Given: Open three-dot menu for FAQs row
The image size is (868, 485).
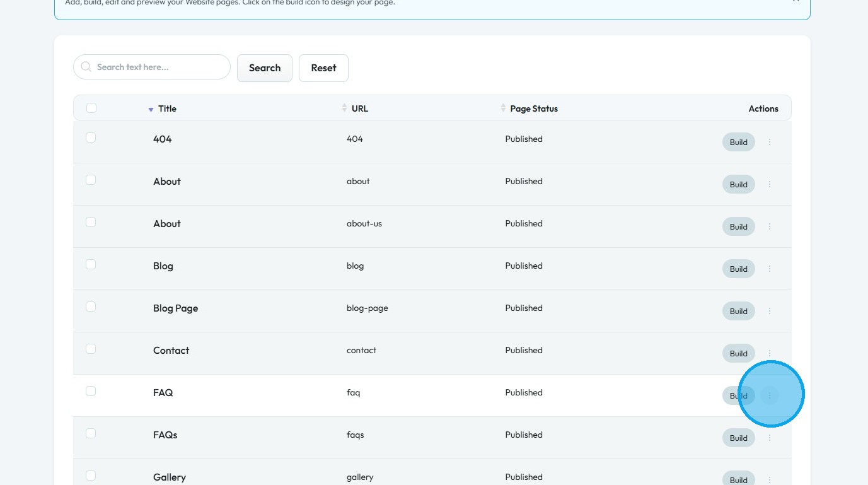Looking at the screenshot, I should [x=770, y=438].
